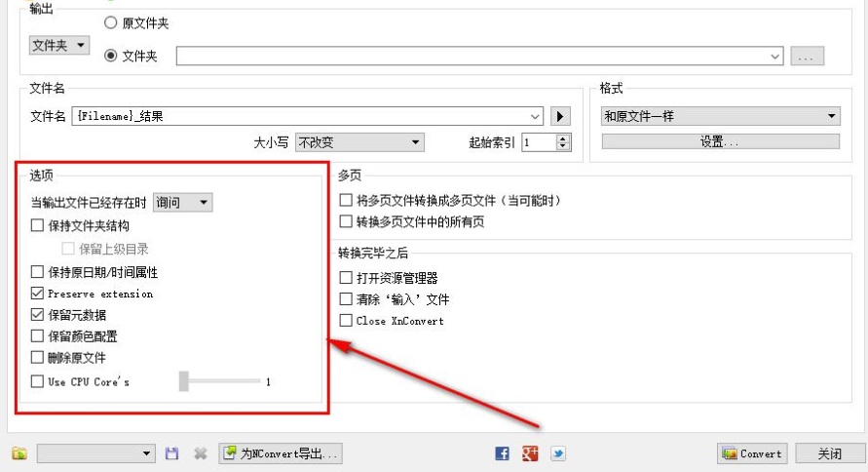Open the Google Plus share icon
868x472 pixels.
[x=530, y=453]
